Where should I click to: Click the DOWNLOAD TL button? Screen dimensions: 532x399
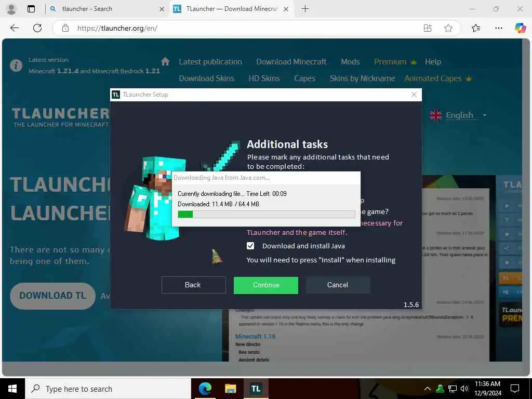(52, 296)
